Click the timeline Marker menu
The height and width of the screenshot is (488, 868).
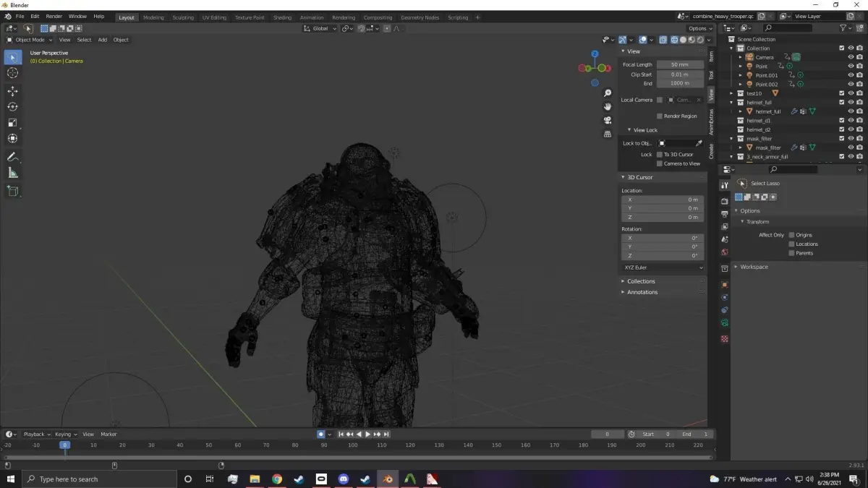(109, 434)
